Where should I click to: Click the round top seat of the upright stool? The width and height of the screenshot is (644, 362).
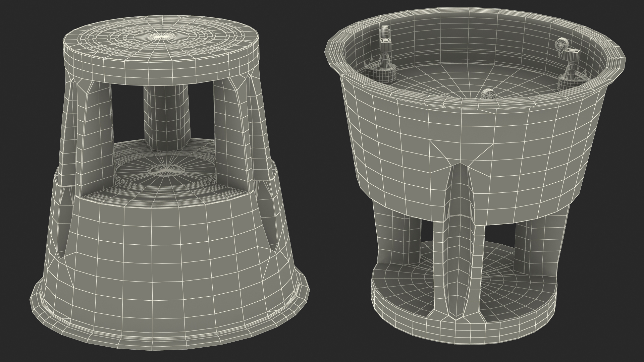[161, 51]
